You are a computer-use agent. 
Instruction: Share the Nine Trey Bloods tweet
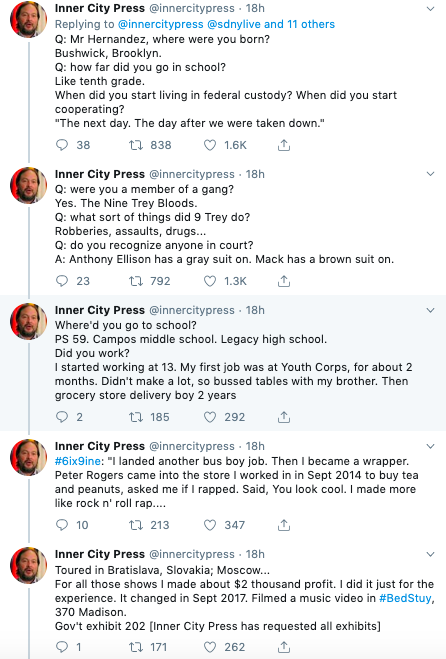point(284,281)
